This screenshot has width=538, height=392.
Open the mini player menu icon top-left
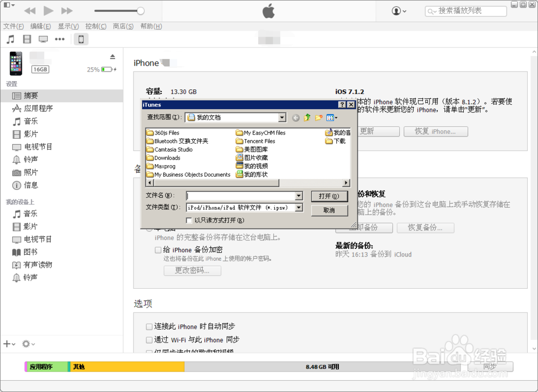pos(9,5)
